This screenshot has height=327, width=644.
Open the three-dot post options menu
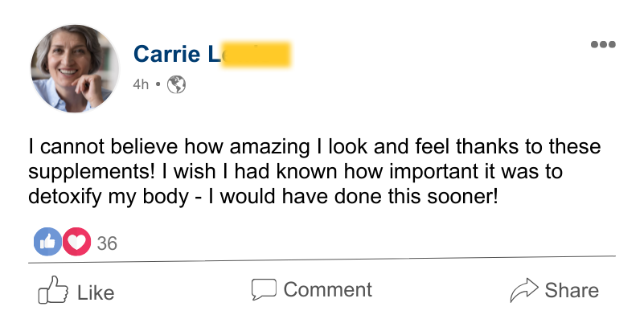coord(603,44)
